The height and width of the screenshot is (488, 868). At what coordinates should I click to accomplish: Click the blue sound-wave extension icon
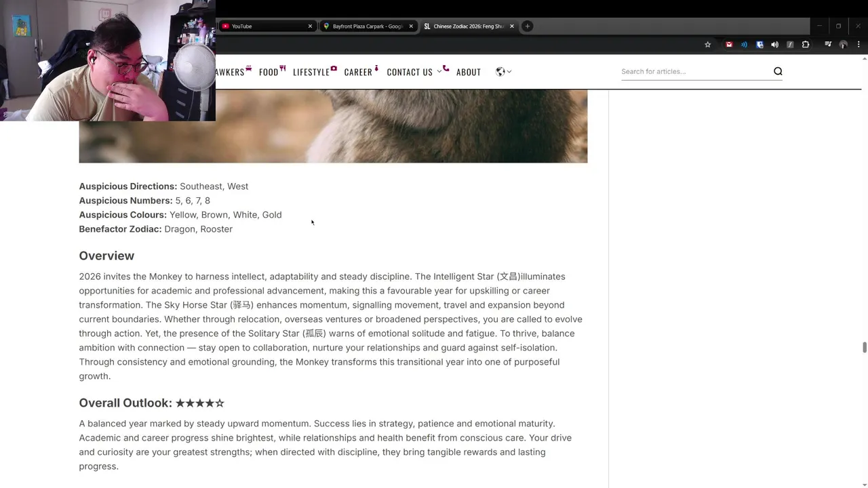coord(744,45)
